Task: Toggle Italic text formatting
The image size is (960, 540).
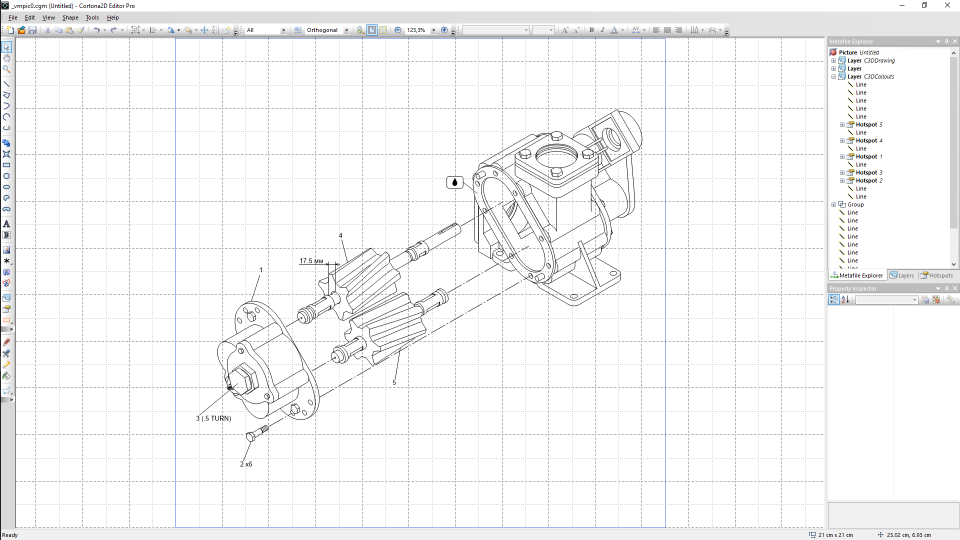Action: (602, 30)
